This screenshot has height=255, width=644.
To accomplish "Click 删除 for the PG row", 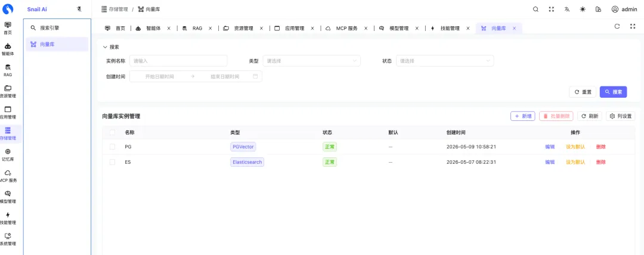I will click(601, 147).
